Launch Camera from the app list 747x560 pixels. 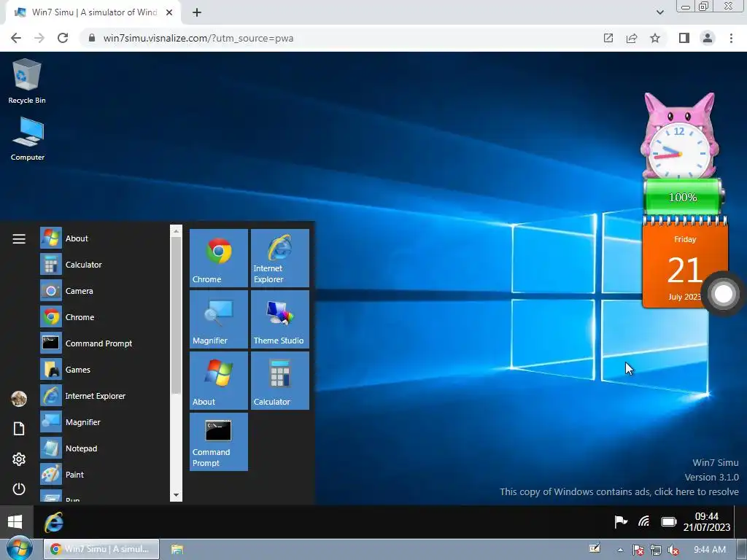pos(104,290)
